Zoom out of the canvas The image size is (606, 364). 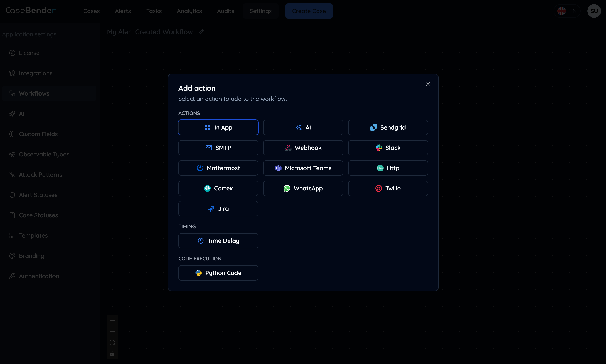point(112,331)
